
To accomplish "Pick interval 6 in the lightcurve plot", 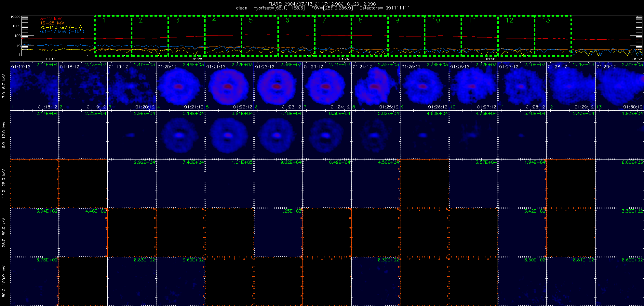I will [296, 36].
